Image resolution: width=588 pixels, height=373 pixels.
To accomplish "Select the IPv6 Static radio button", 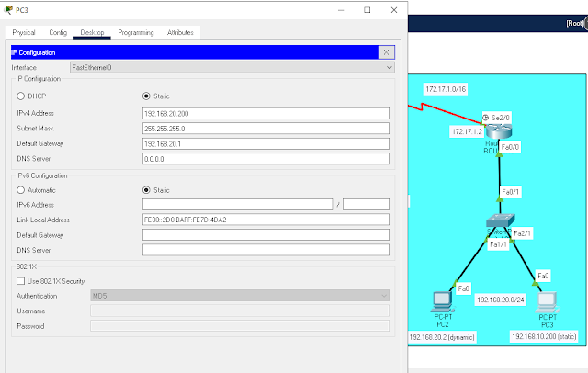I will pos(146,190).
